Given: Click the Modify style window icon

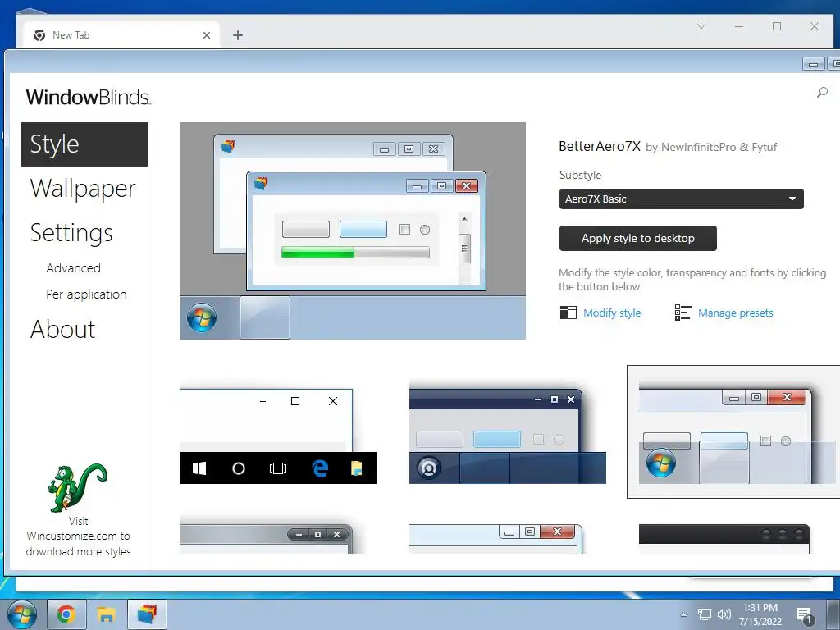Looking at the screenshot, I should click(x=568, y=313).
